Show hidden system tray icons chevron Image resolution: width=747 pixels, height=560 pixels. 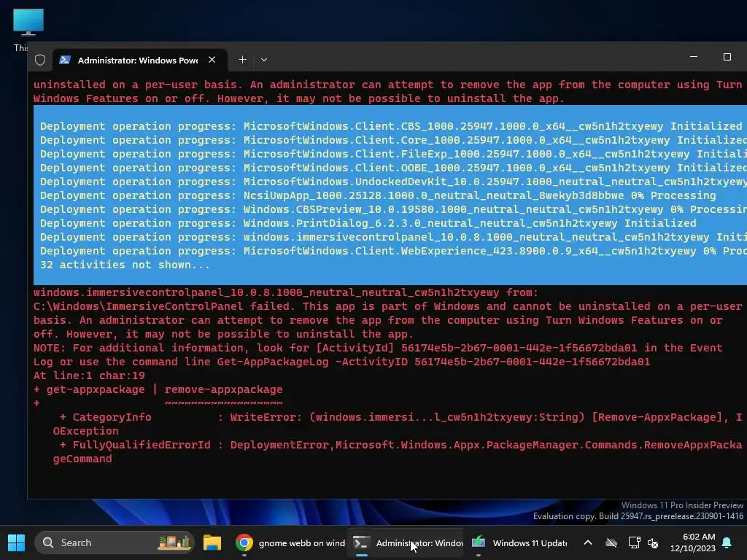(x=588, y=542)
